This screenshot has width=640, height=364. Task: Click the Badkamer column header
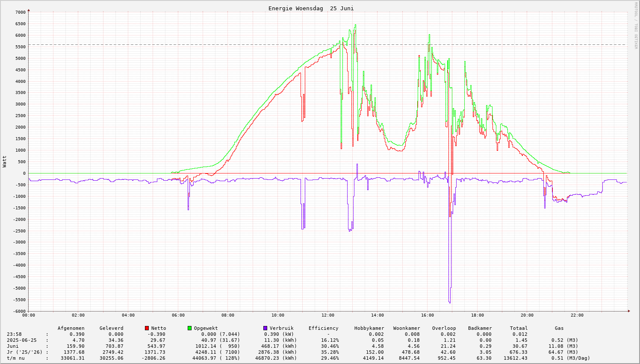tap(480, 328)
